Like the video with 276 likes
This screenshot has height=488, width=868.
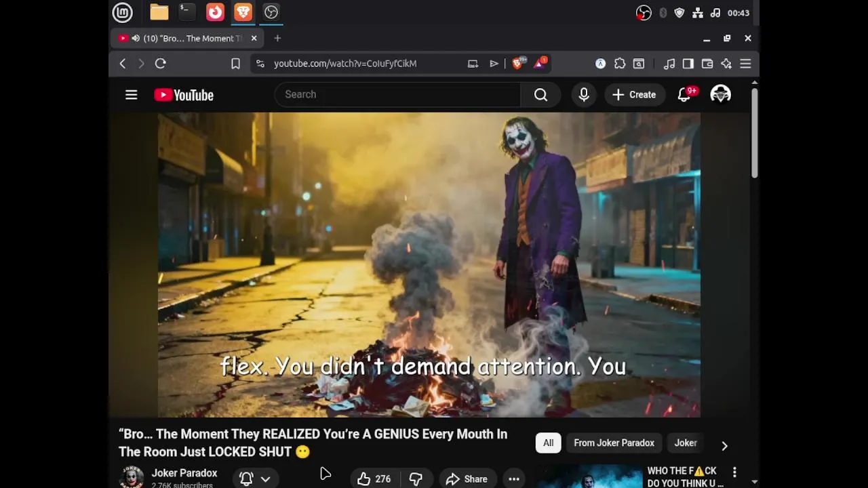[x=375, y=479]
